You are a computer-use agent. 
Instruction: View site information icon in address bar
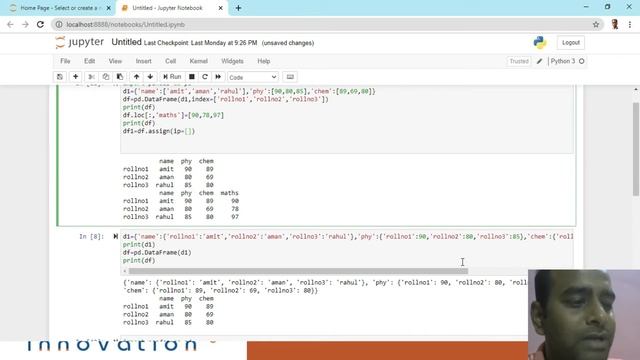pos(59,24)
